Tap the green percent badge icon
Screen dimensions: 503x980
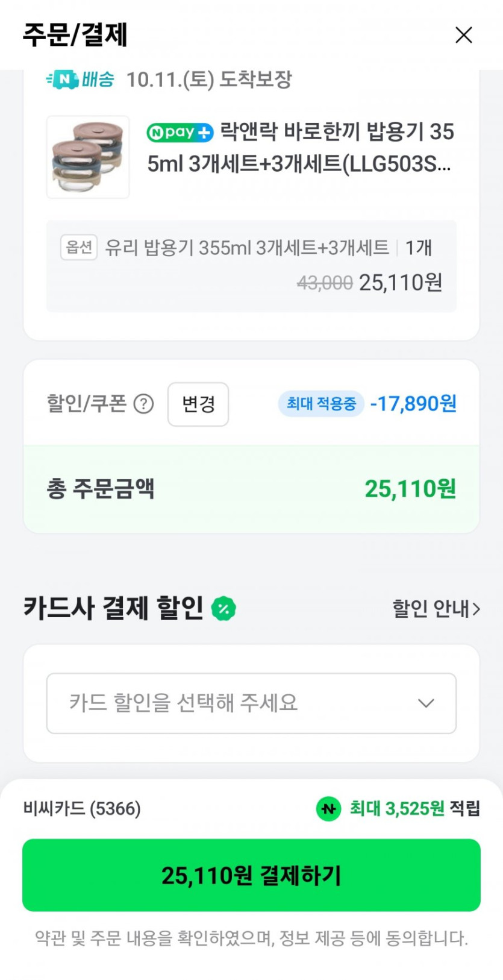pos(223,609)
